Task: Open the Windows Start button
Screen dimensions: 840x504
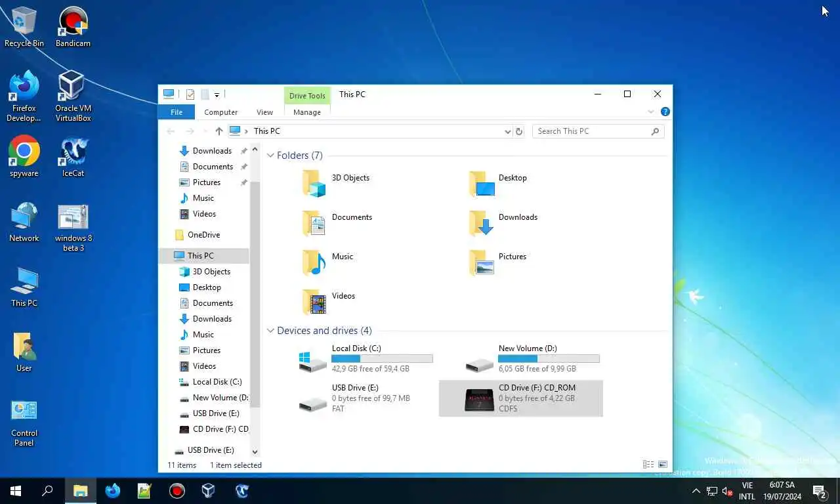Action: 16,491
